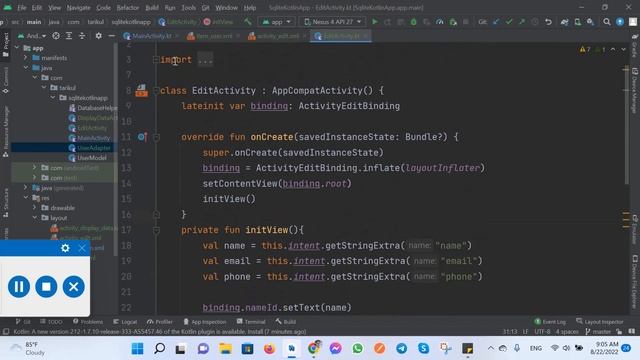
Task: Click the Search Everywhere magnifier icon
Action: coord(607,22)
